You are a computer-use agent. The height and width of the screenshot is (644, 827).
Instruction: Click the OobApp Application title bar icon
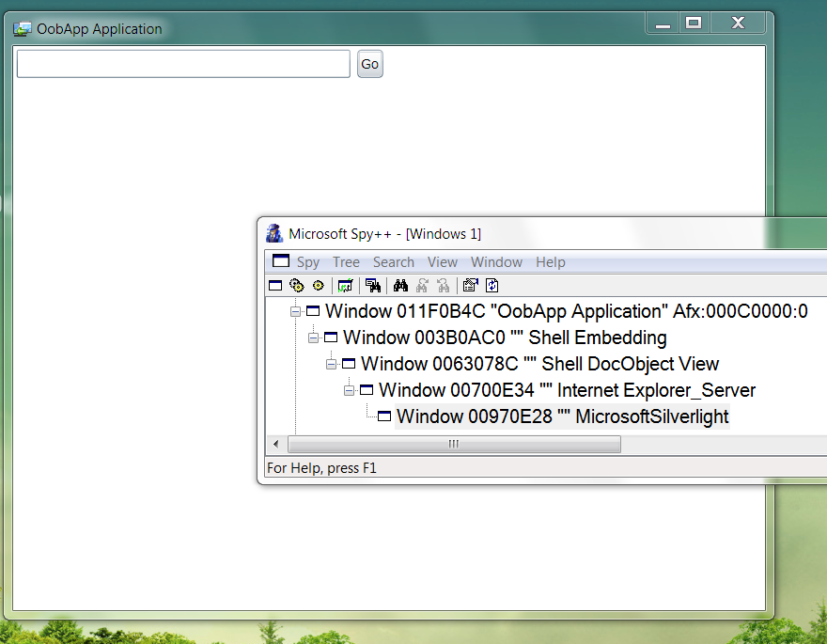click(23, 28)
